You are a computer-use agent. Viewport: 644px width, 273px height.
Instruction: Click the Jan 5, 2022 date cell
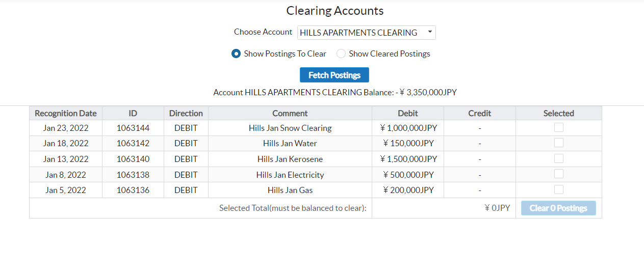(x=66, y=190)
